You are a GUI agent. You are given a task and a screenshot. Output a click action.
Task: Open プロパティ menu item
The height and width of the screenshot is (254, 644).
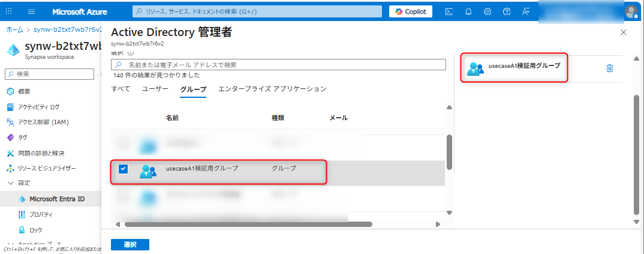click(41, 214)
